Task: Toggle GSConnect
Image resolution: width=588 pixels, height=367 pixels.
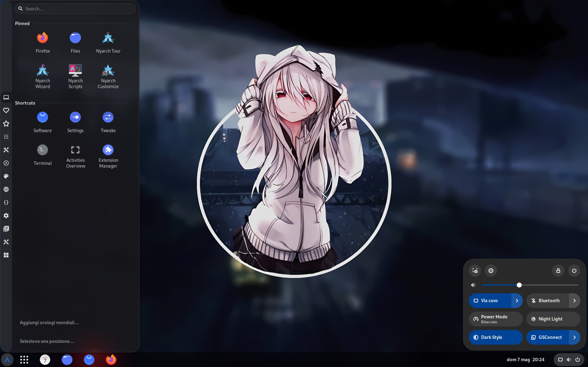Action: pos(548,337)
